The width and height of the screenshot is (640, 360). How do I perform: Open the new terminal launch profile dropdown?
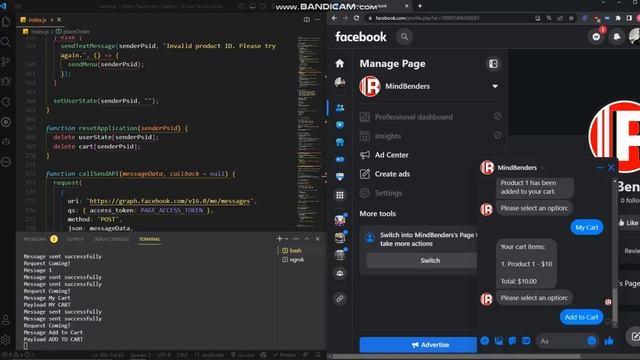point(287,239)
